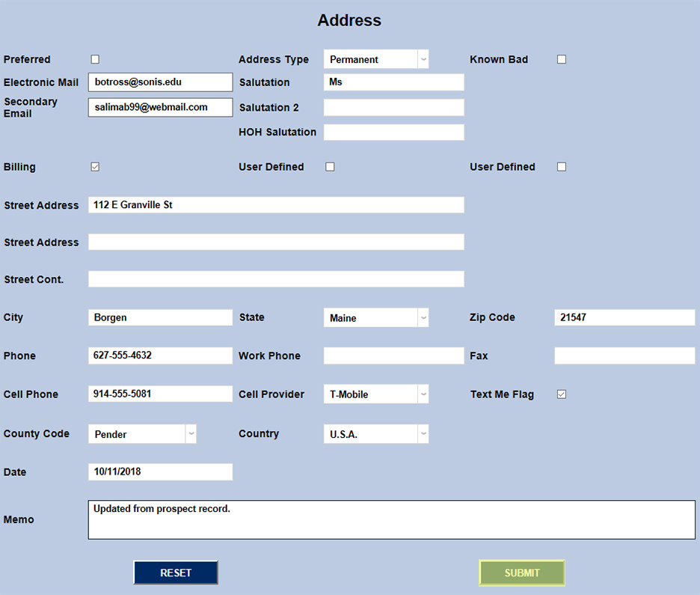The height and width of the screenshot is (595, 700).
Task: Click the Salutation field containing Ms
Action: (x=393, y=82)
